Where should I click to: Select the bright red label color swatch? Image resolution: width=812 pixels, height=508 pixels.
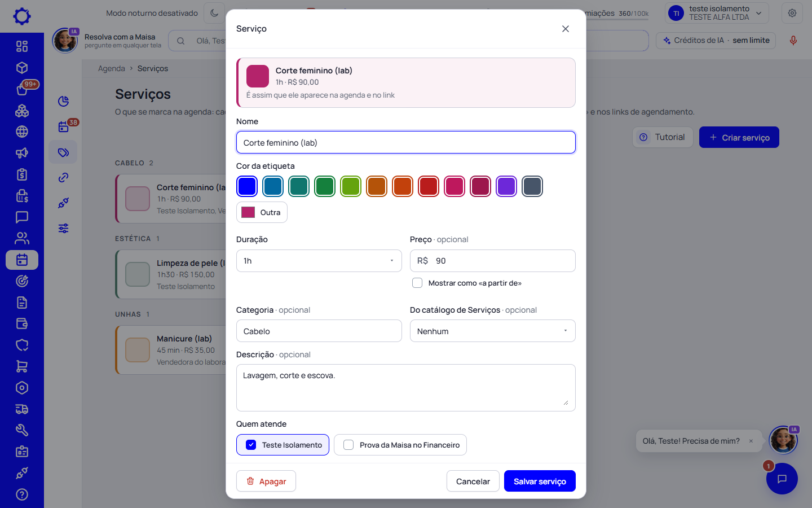(x=429, y=186)
